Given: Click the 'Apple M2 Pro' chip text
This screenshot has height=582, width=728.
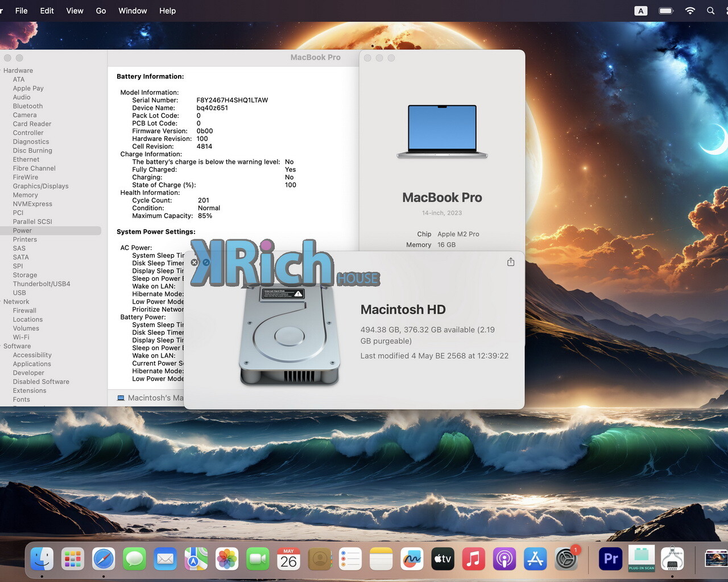Looking at the screenshot, I should click(458, 234).
